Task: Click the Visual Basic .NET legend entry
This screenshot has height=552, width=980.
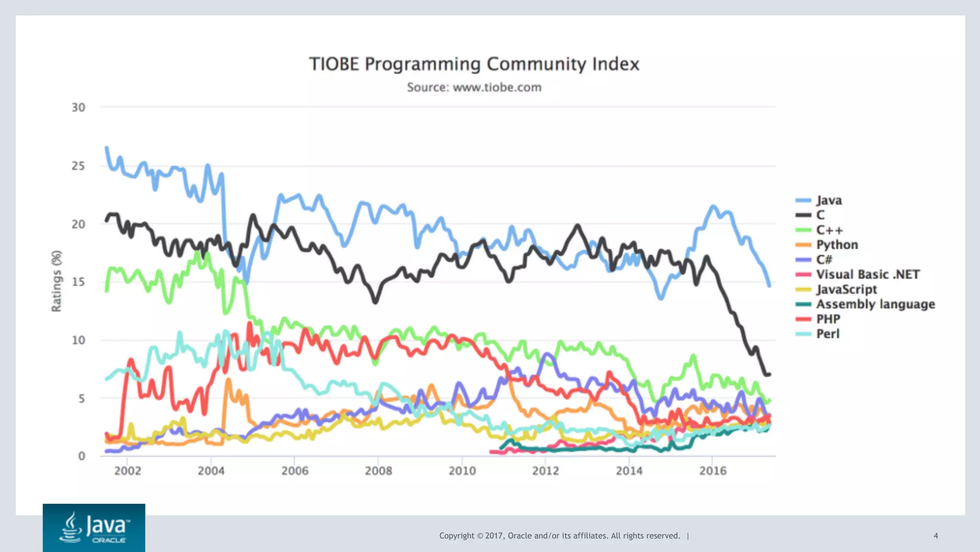Action: (868, 275)
